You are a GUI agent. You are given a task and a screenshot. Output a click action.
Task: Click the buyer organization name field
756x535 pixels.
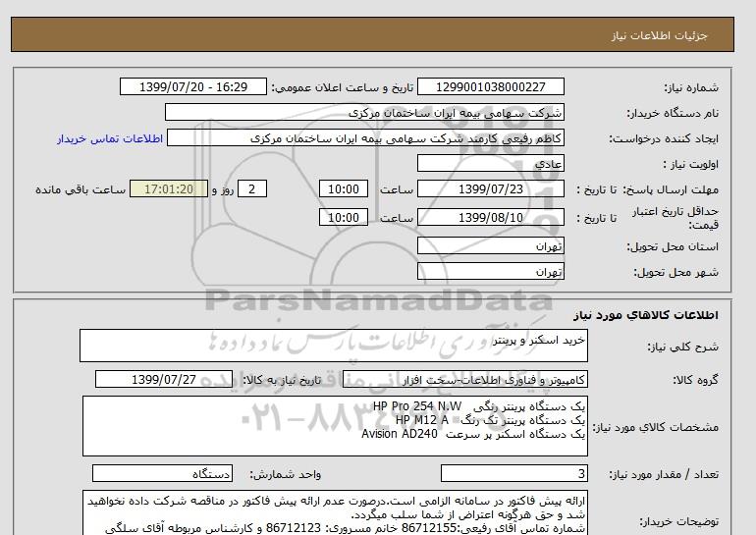point(364,112)
